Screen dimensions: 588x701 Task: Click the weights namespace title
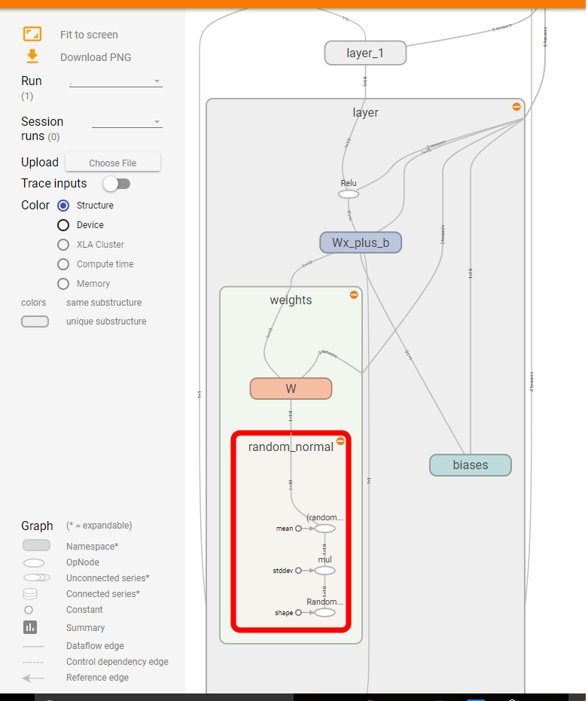point(291,300)
